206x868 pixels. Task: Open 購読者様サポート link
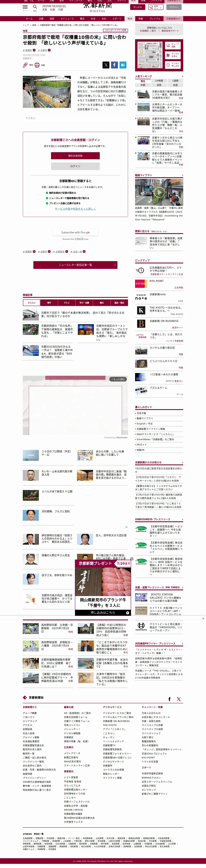pyautogui.click(x=170, y=31)
